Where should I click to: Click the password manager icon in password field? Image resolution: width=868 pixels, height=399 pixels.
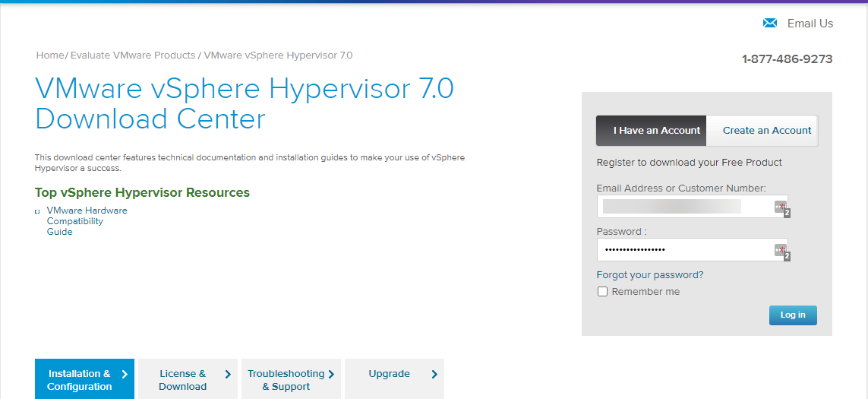(x=781, y=251)
